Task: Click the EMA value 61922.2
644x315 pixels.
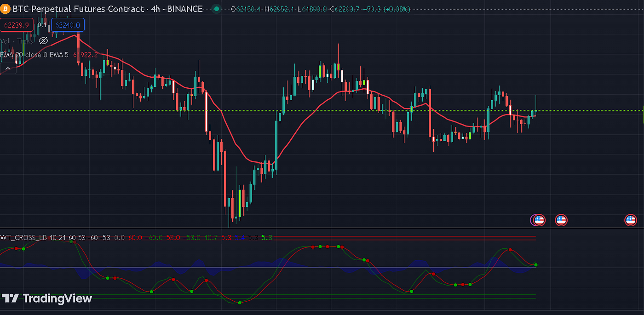Action: click(86, 55)
